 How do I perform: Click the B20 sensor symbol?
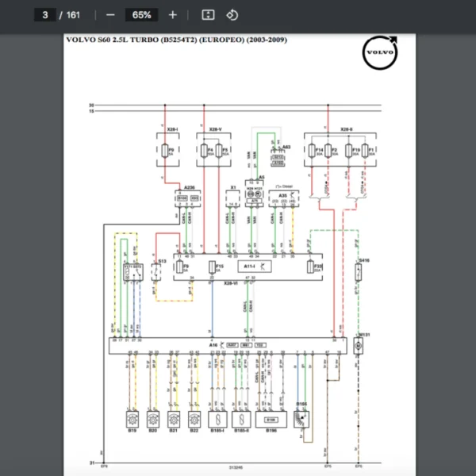tap(152, 419)
